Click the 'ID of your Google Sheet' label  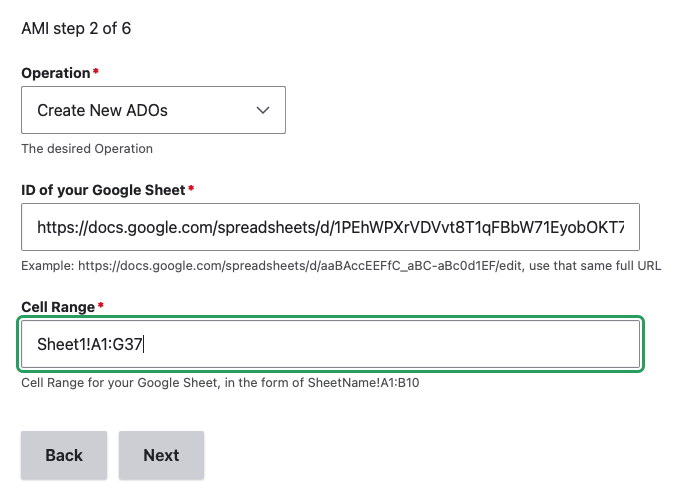(103, 190)
